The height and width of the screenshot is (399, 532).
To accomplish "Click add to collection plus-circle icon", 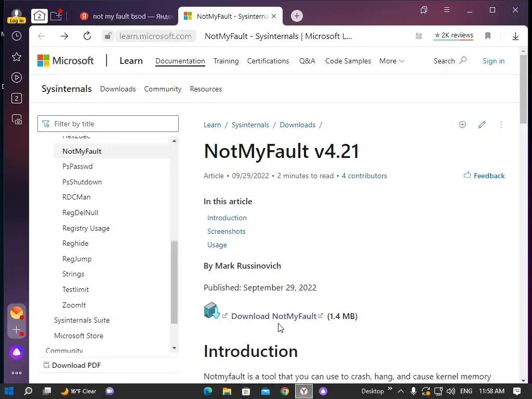I will tap(462, 125).
